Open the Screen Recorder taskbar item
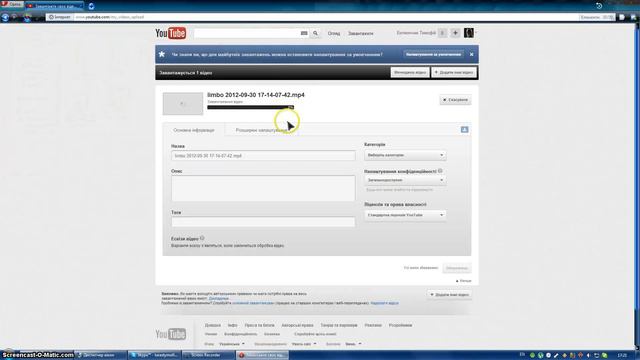640x360 pixels. pyautogui.click(x=207, y=355)
